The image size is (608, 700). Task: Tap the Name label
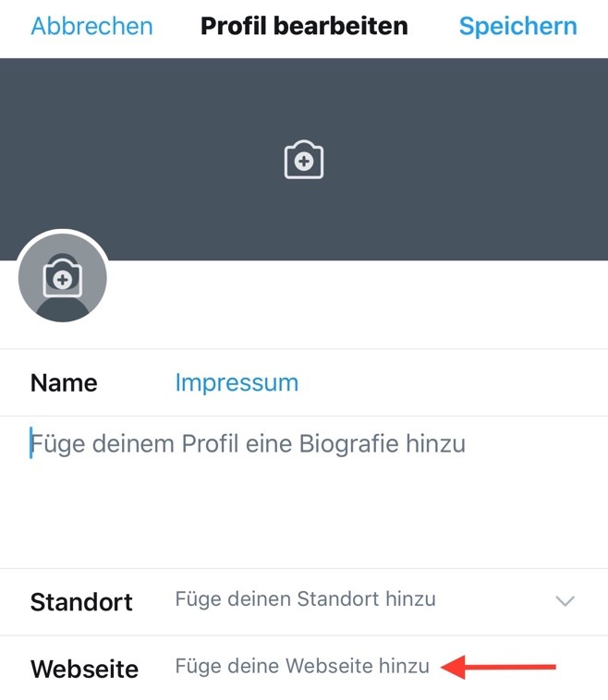coord(64,383)
